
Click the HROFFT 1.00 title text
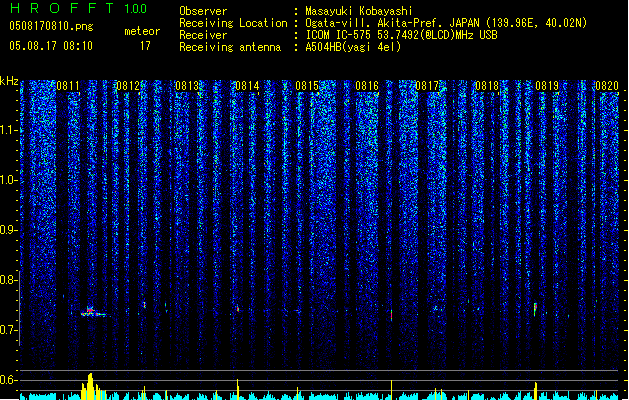[x=78, y=8]
